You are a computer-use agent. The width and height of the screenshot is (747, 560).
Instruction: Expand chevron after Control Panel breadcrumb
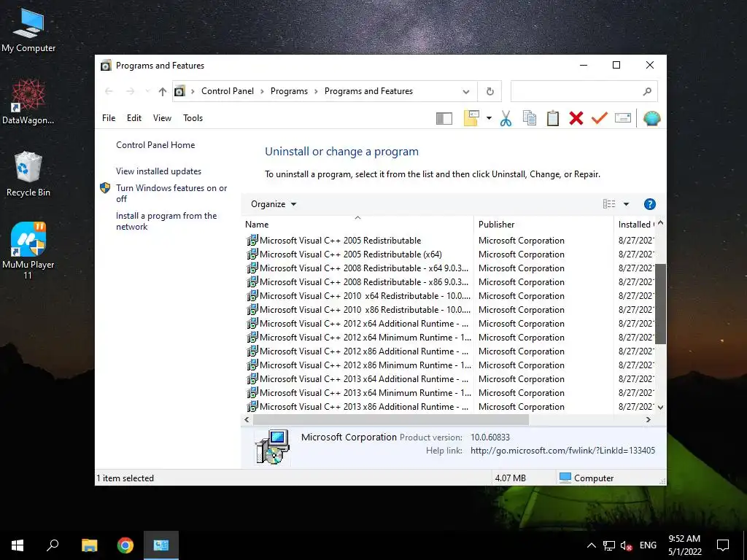[x=262, y=91]
